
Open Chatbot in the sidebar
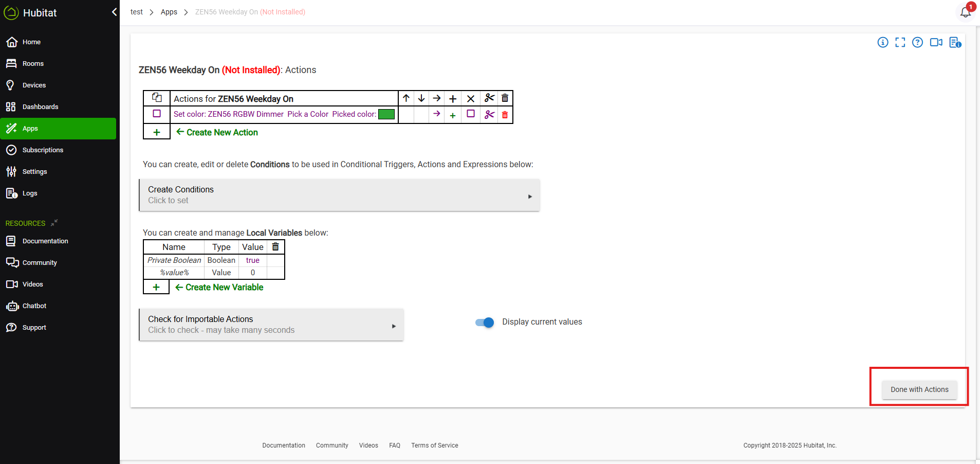58,306
